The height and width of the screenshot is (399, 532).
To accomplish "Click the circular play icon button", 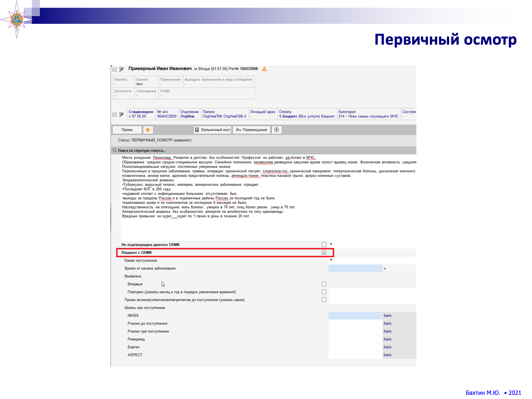I will [x=277, y=130].
